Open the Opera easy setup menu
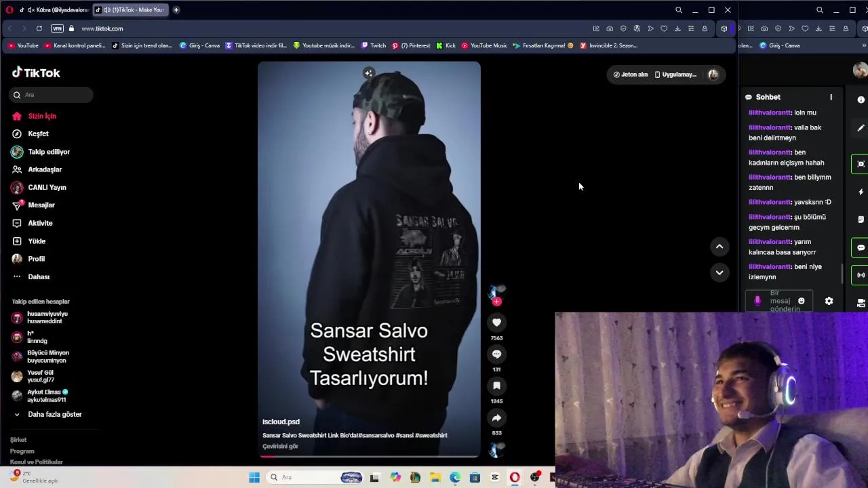868x488 pixels. (x=691, y=28)
